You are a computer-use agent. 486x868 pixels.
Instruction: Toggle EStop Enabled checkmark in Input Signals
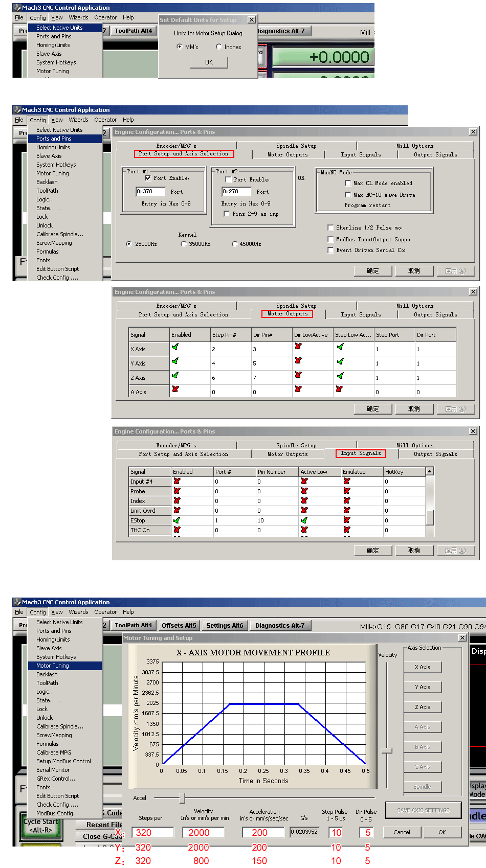[177, 520]
